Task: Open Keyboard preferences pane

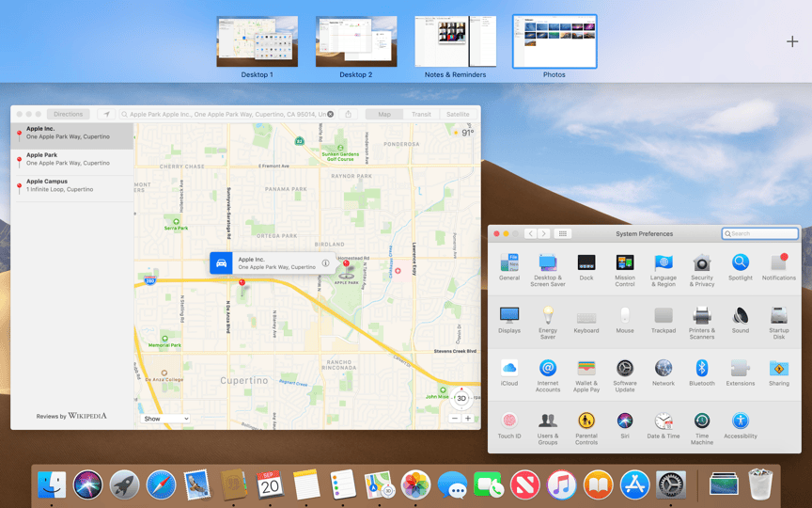Action: [586, 320]
